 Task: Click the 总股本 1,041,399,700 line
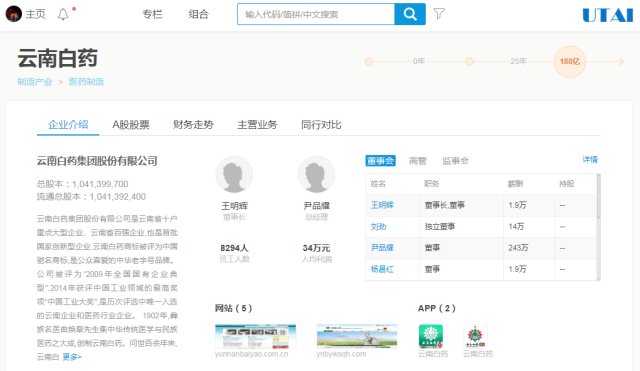pyautogui.click(x=82, y=184)
